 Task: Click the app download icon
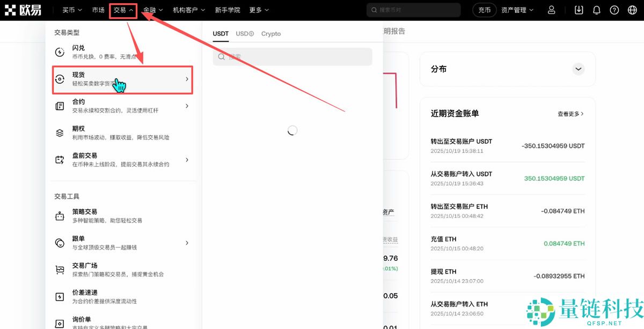coord(579,10)
